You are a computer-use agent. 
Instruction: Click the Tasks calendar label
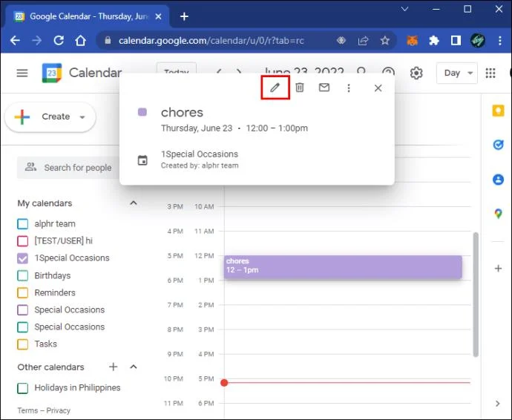tap(46, 344)
